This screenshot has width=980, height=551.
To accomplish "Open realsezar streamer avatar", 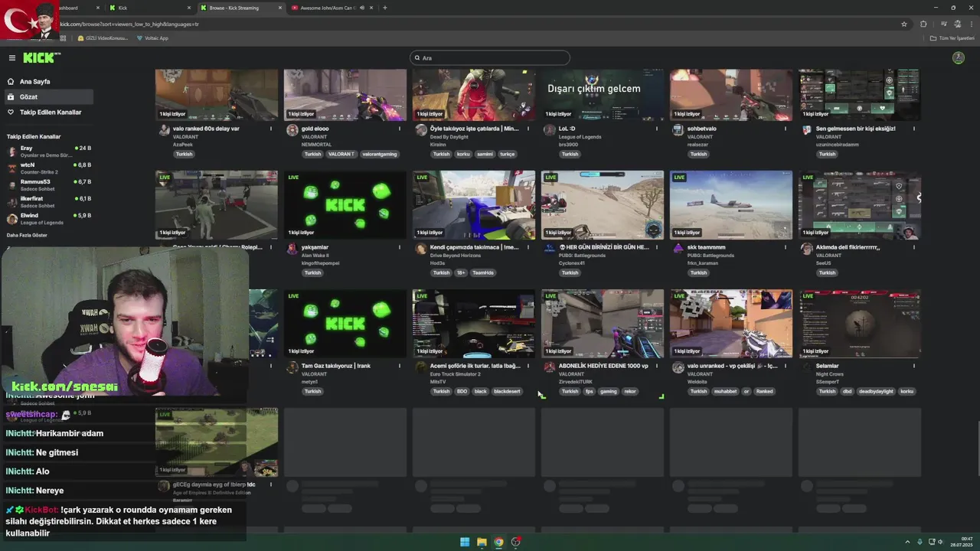I will 678,130.
